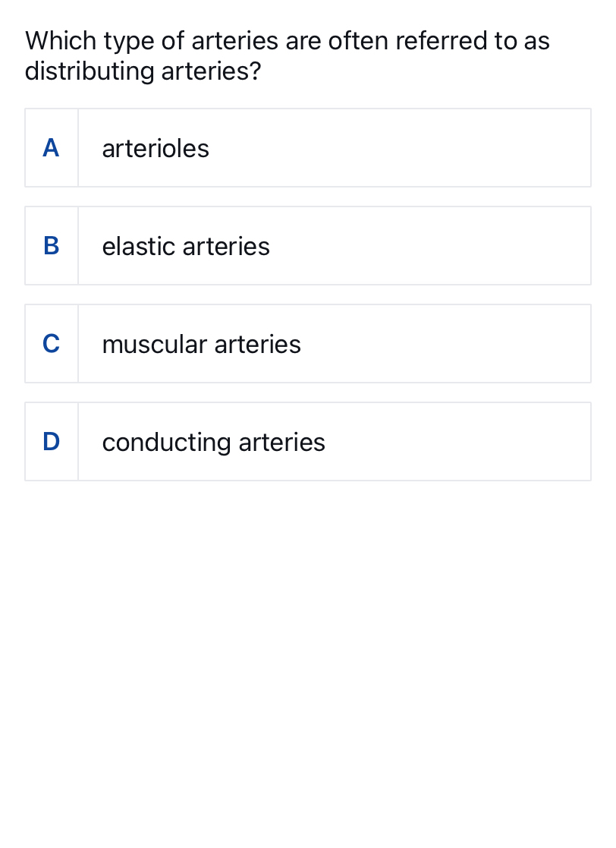Viewport: 616px width, 848px height.
Task: Click the blue letter D badge
Action: click(51, 442)
